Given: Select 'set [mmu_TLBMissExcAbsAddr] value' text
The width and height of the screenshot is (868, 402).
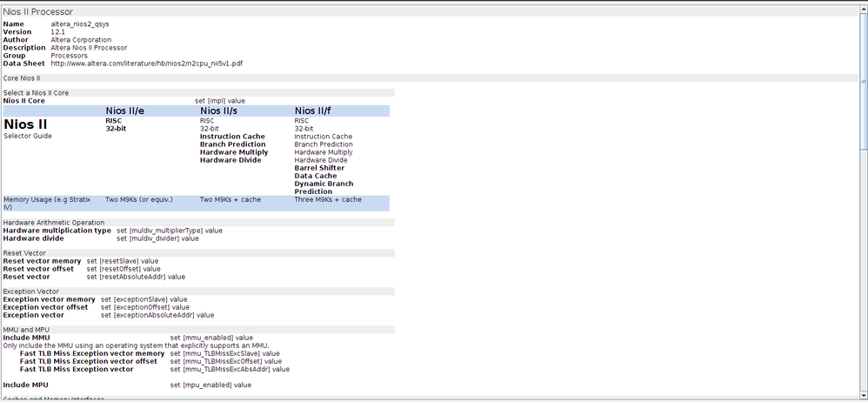Looking at the screenshot, I should 230,369.
